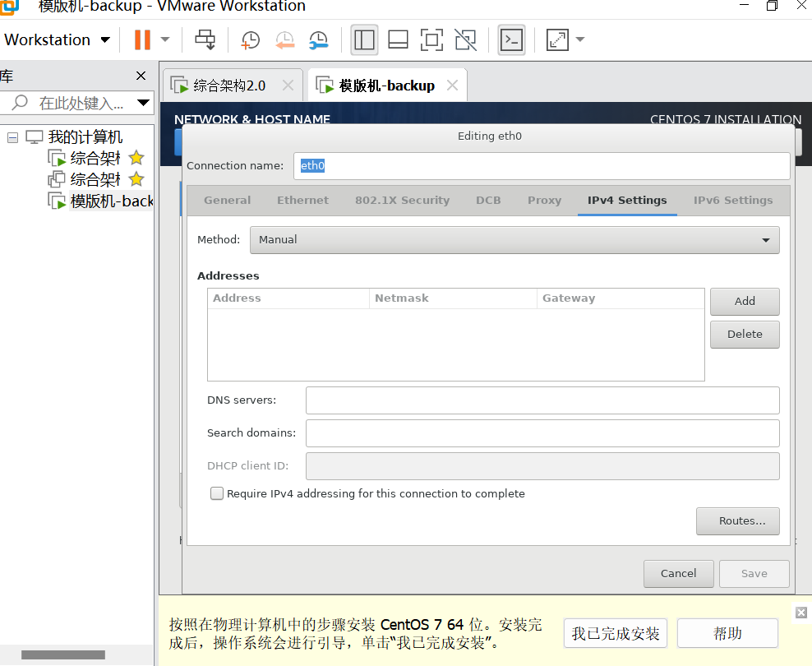Add a new IP address
The height and width of the screenshot is (666, 812).
pyautogui.click(x=745, y=302)
